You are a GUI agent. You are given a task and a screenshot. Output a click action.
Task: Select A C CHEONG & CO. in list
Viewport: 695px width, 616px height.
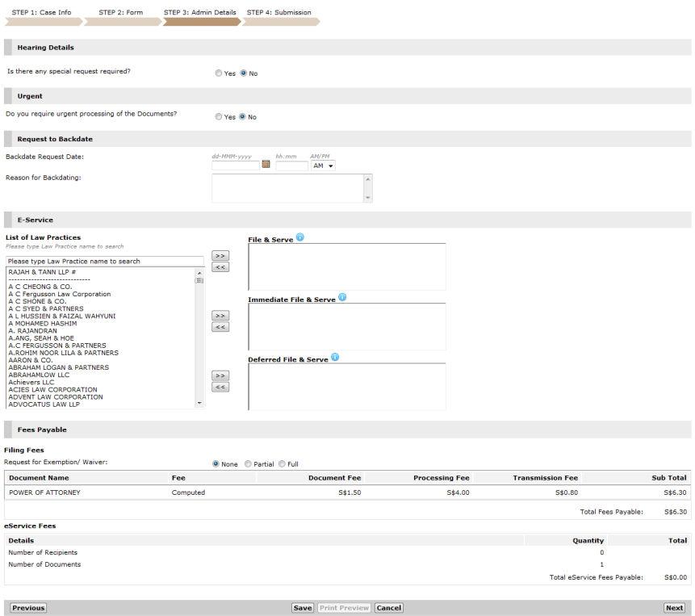coord(40,287)
